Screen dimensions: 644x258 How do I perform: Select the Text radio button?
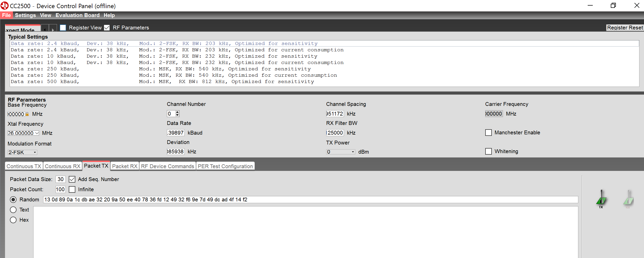point(13,210)
